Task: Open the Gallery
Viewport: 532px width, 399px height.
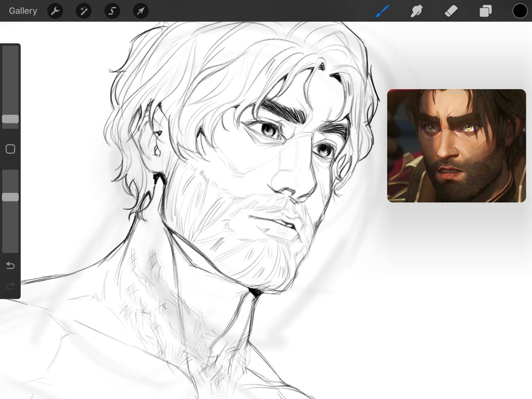Action: pos(23,11)
